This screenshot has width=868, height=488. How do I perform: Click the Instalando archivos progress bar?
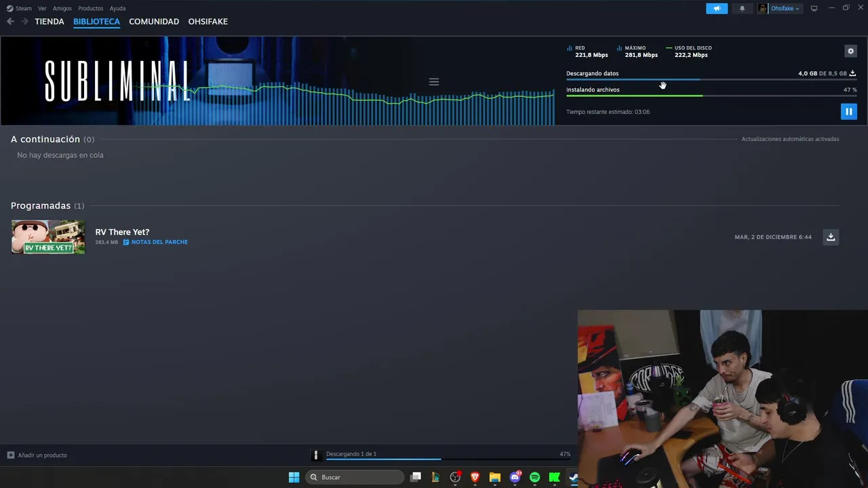point(711,96)
